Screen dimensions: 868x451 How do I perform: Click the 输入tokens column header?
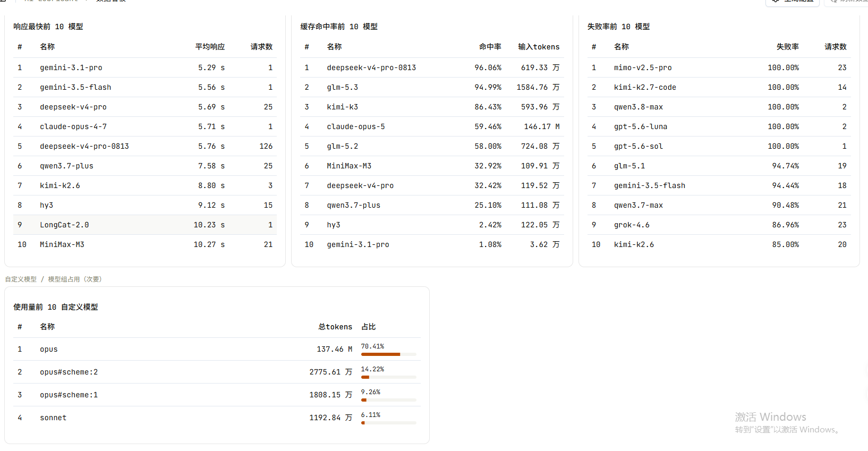pyautogui.click(x=539, y=47)
